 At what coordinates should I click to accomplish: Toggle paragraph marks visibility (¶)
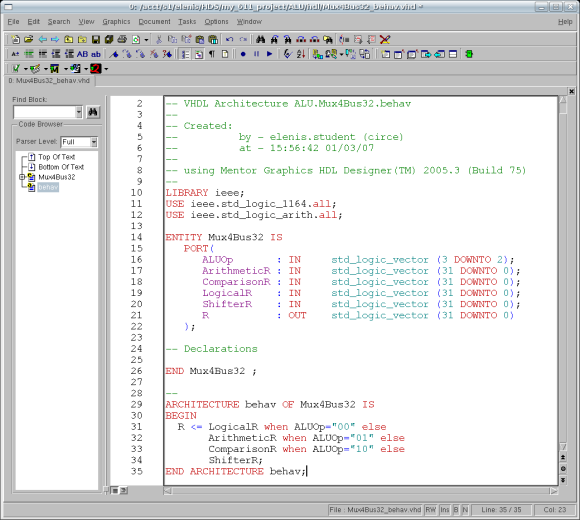click(x=212, y=54)
